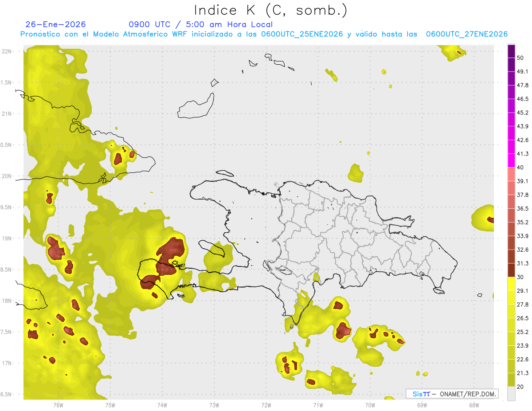This screenshot has width=532, height=411.
Task: Click the chart title "Indice K (C, somb.)"
Action: pos(271,11)
